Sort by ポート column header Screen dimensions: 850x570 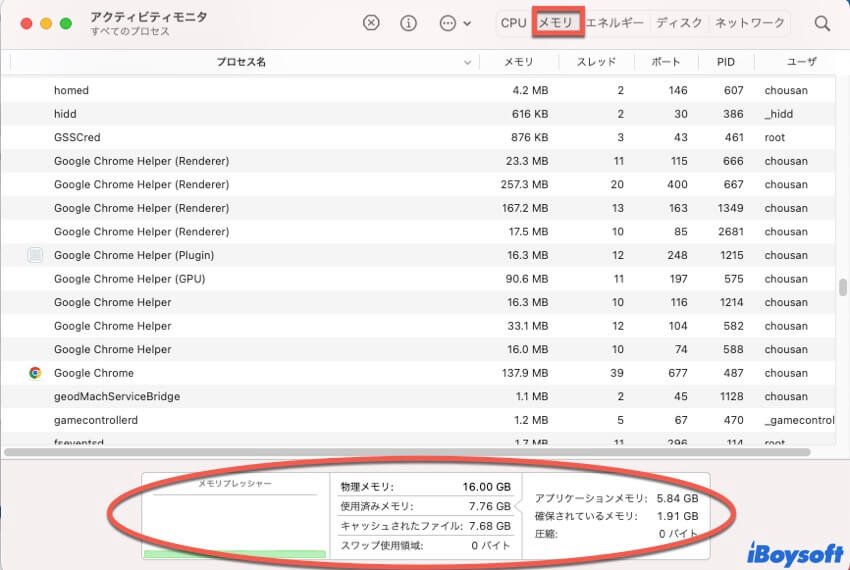pyautogui.click(x=666, y=62)
